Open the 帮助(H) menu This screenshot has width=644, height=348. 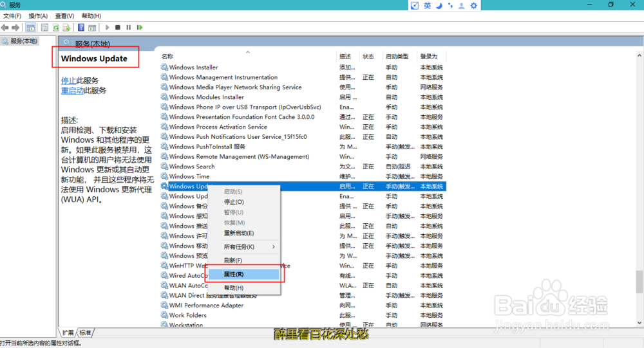coord(91,16)
